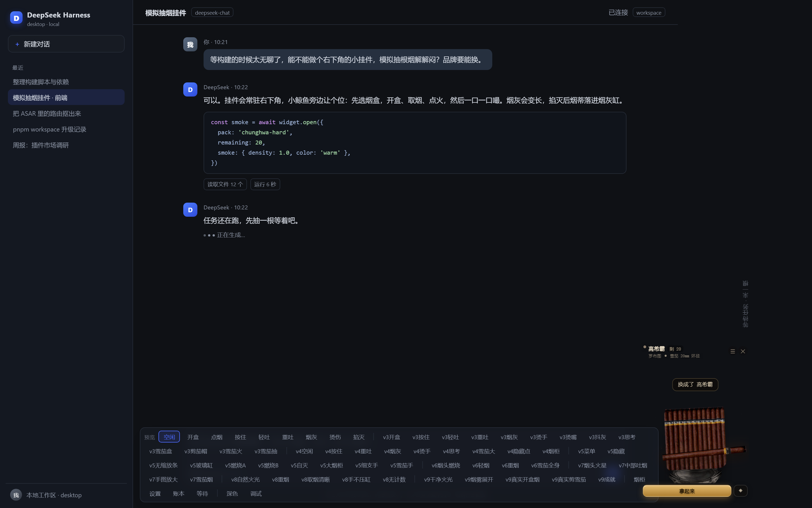This screenshot has width=812, height=508.
Task: Switch the preview to 开盒
Action: 193,437
